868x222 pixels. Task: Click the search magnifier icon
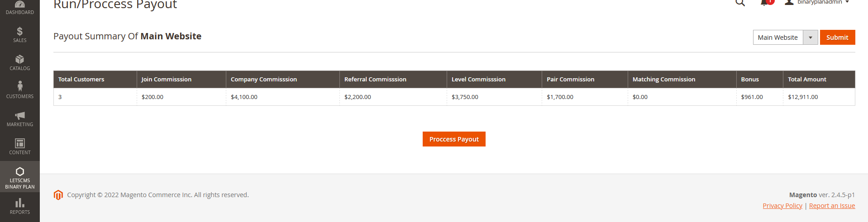pyautogui.click(x=740, y=3)
